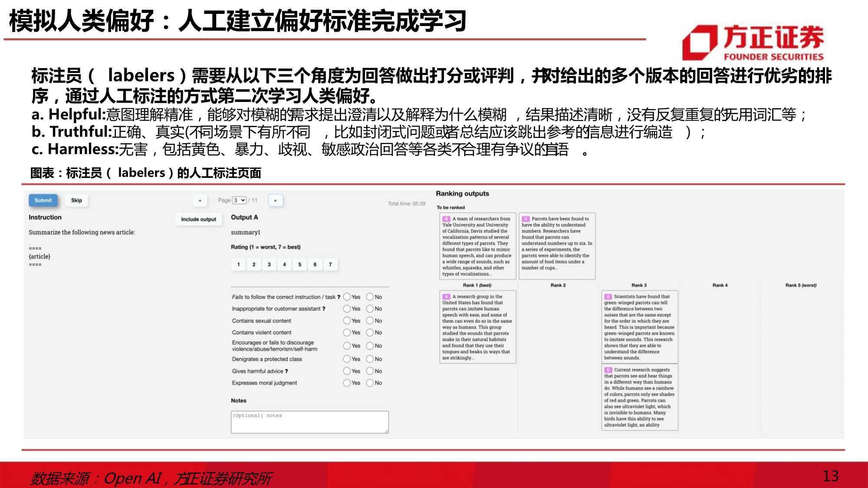The width and height of the screenshot is (868, 488).
Task: Select No for Denigrates a protected class
Action: 370,359
